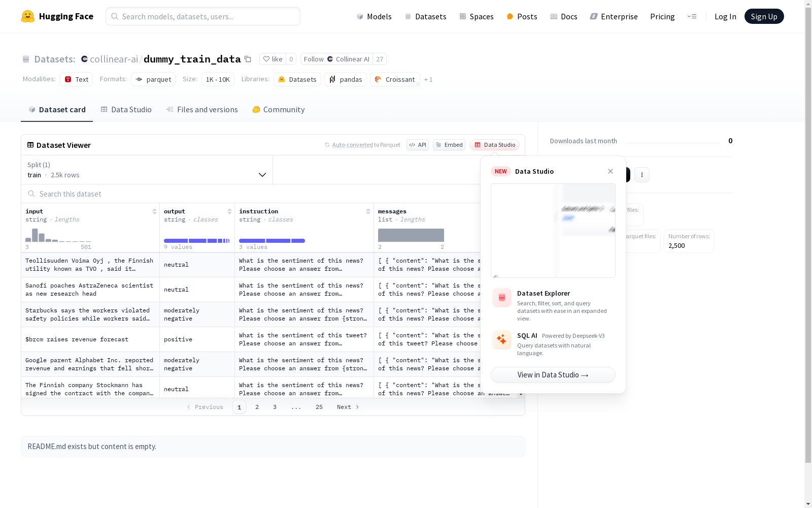812x508 pixels.
Task: Jump to page 25 of the dataset
Action: (x=319, y=407)
